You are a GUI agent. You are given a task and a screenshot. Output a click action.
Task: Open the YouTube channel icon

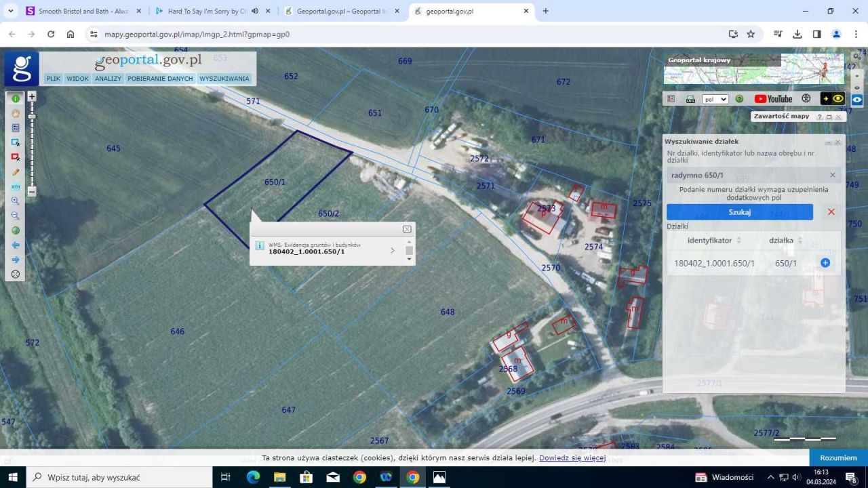pos(773,99)
